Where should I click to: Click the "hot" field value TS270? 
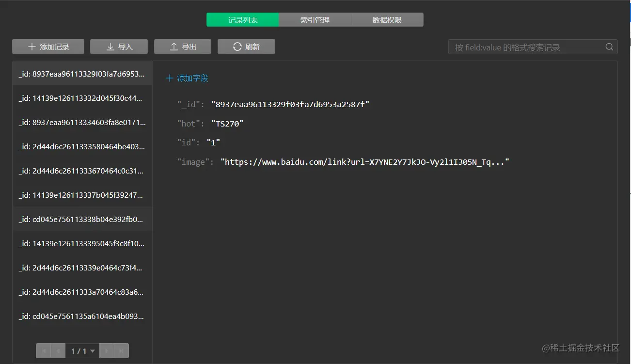pos(227,124)
